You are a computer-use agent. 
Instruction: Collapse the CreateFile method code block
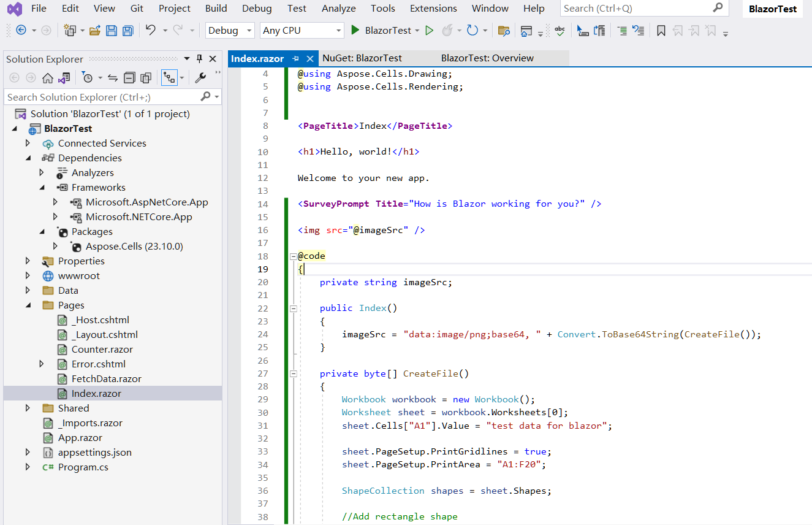[293, 374]
